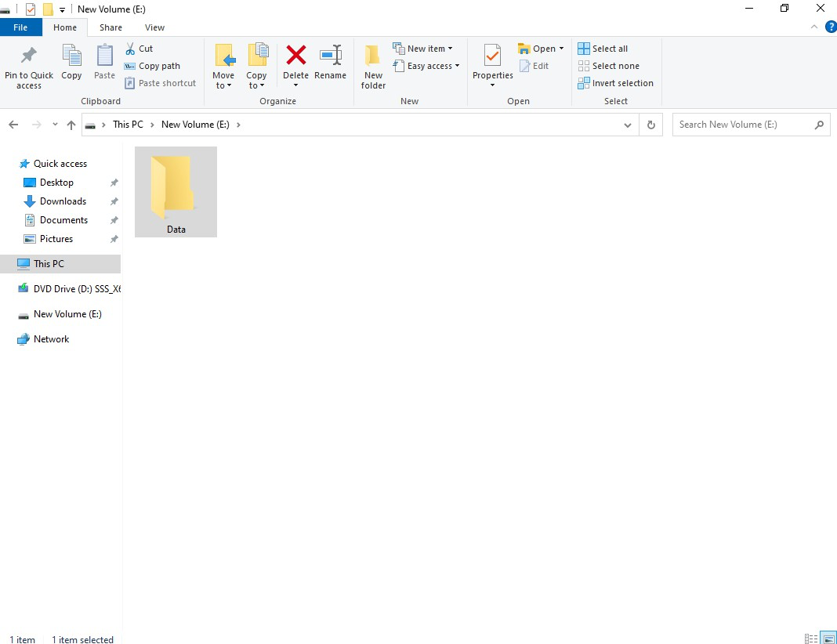837x644 pixels.
Task: Customize Quick Access Toolbar dropdown
Action: pos(62,9)
